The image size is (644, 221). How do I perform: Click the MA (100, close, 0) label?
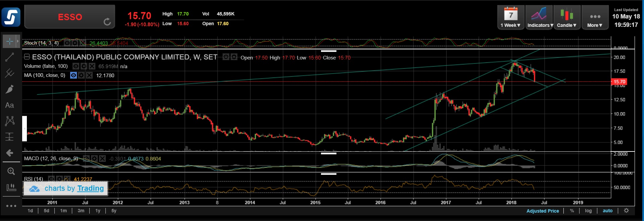tap(45, 75)
